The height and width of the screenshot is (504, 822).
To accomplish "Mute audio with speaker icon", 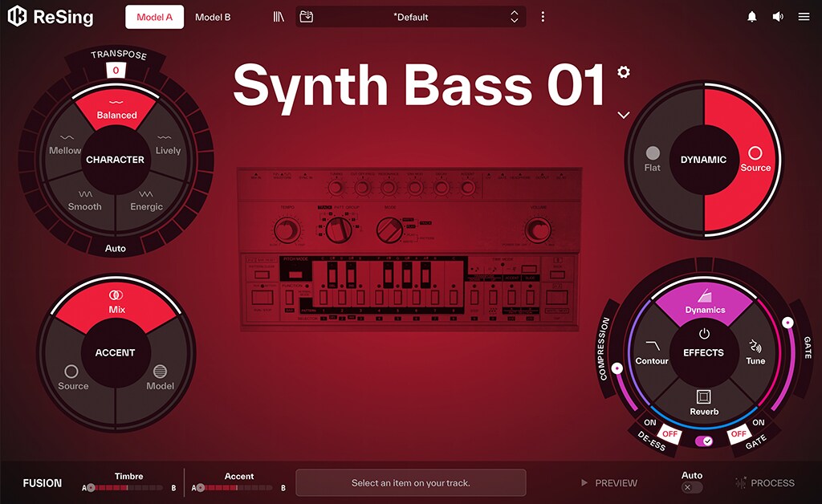I will 778,17.
